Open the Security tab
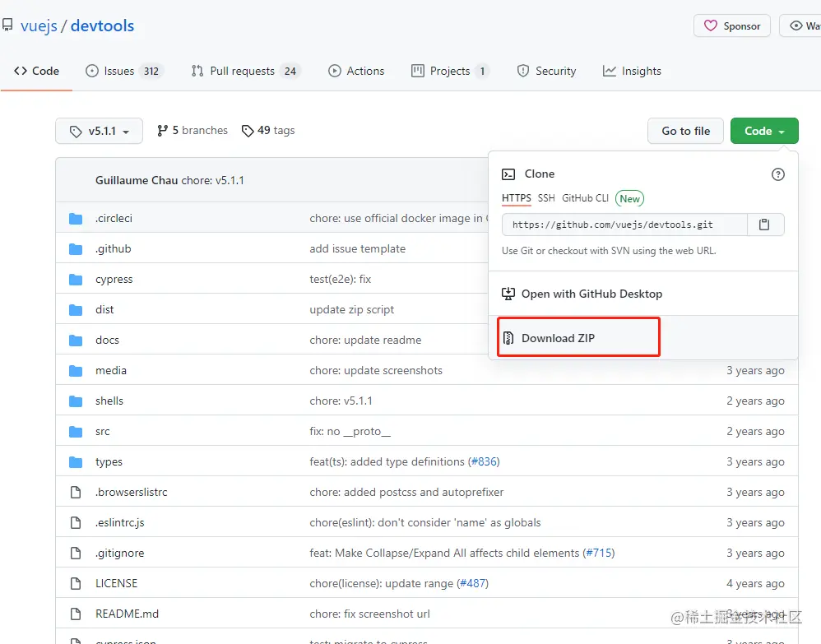The width and height of the screenshot is (821, 644). (x=546, y=71)
